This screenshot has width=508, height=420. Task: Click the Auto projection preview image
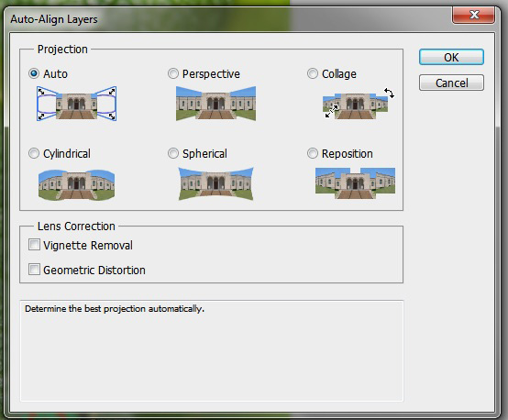pos(76,104)
